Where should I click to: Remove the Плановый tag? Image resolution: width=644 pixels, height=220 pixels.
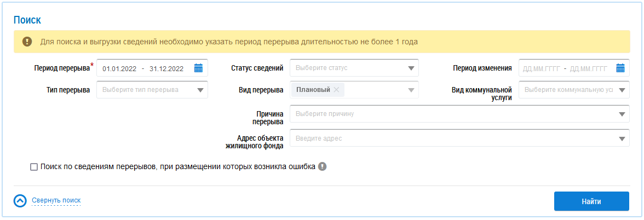336,90
